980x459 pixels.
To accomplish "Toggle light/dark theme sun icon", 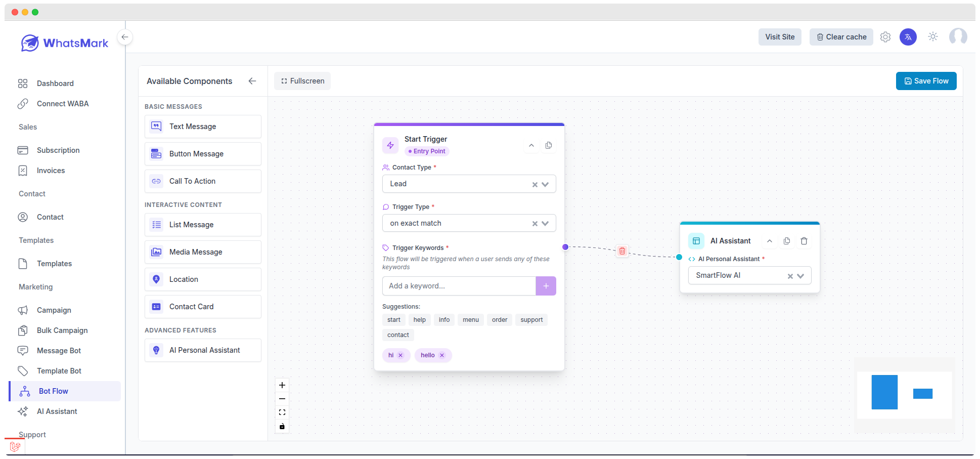I will point(933,37).
